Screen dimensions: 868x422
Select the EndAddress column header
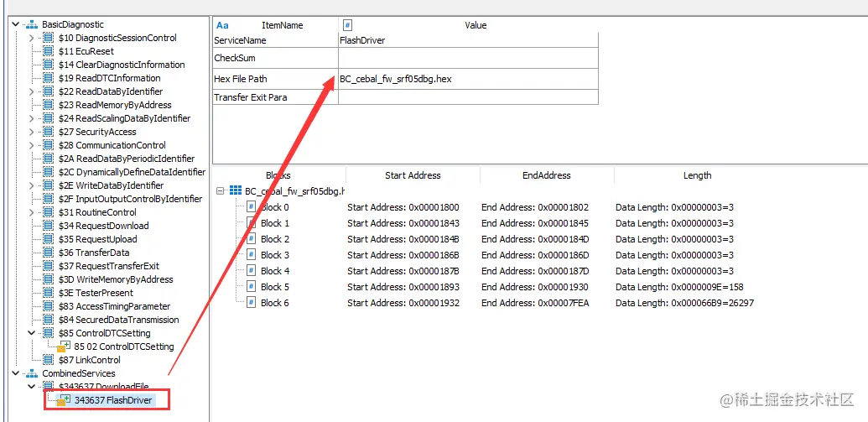547,175
